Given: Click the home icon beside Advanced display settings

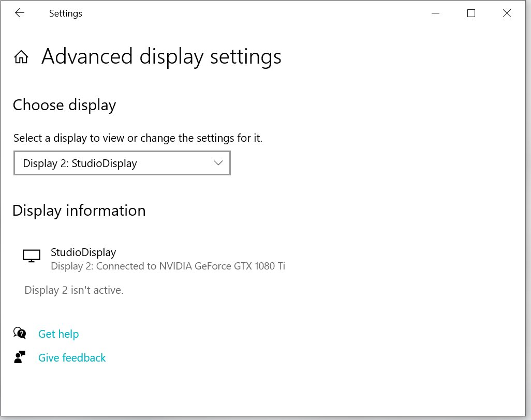Looking at the screenshot, I should [x=21, y=57].
